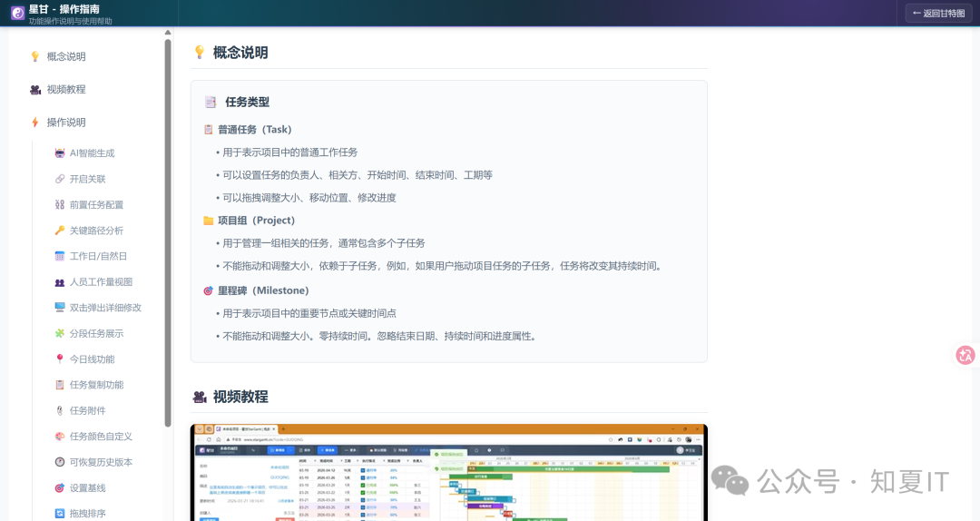Click the 概念说明 main section heading
Viewport: 980px width, 521px height.
click(240, 53)
